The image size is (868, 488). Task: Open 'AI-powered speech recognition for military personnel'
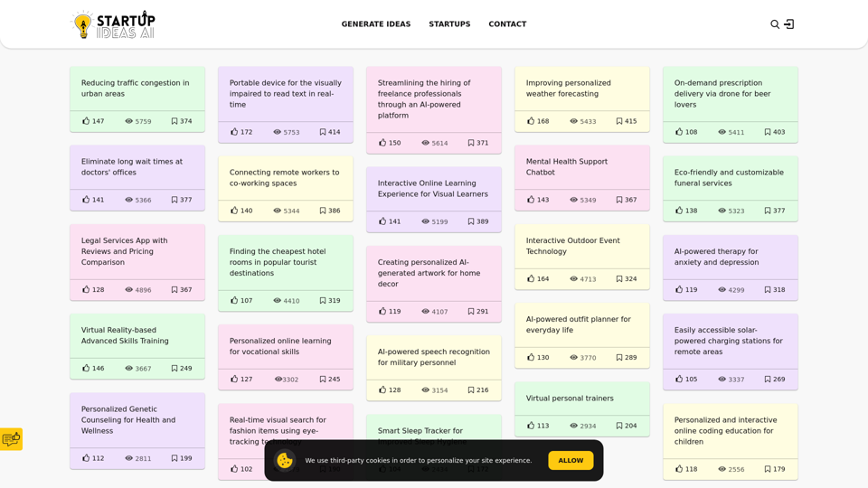433,358
